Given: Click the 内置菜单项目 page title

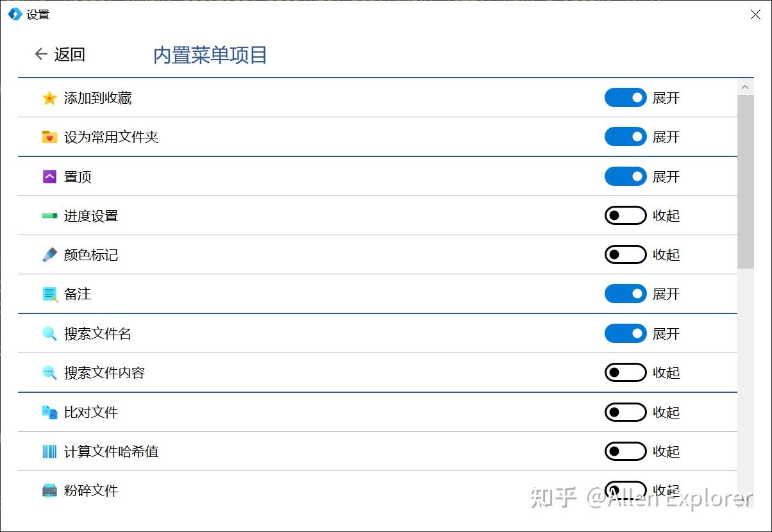Looking at the screenshot, I should 209,54.
